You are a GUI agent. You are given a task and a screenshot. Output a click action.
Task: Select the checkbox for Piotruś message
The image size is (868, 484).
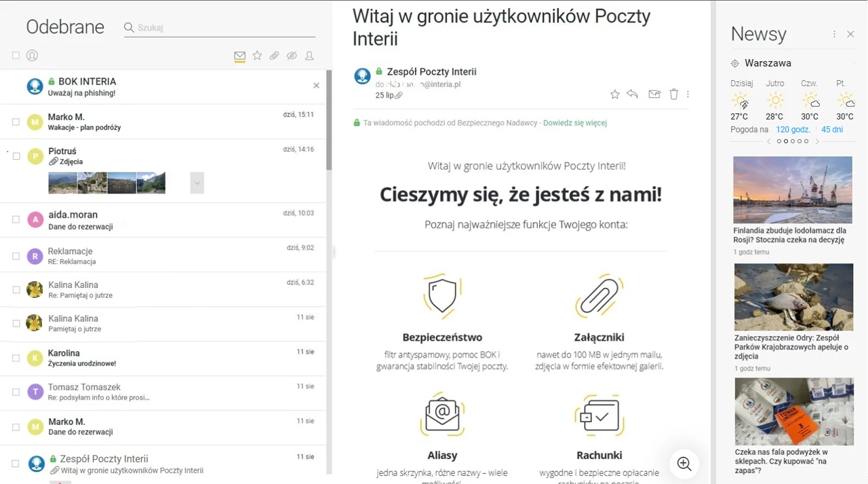(16, 155)
